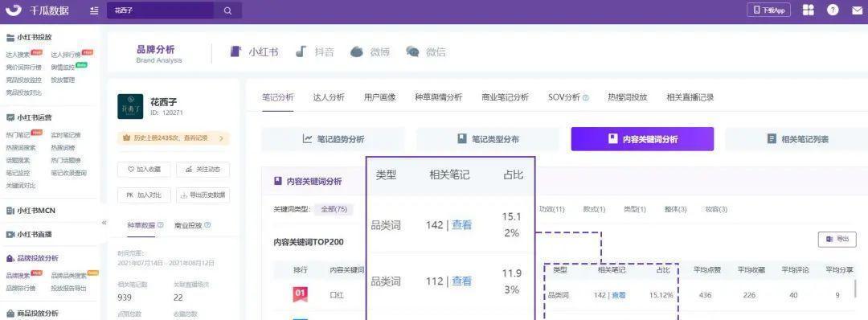Switch to the 小红书 platform tab

coord(254,52)
